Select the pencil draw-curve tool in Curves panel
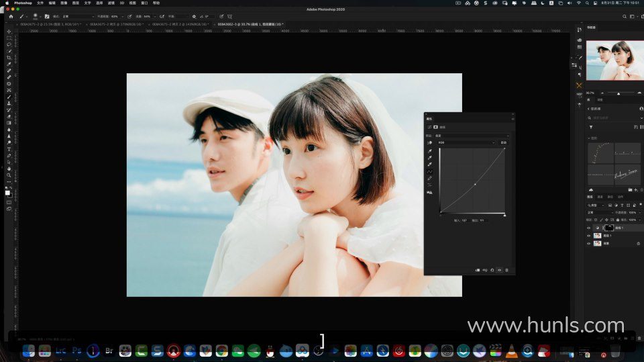Screen dimensions: 644x362 click(430, 178)
